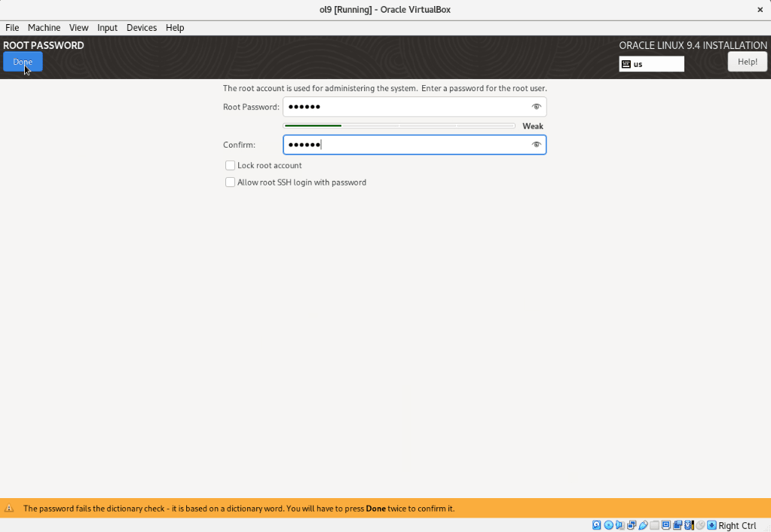
Task: Close the VirtualBox window
Action: [760, 9]
